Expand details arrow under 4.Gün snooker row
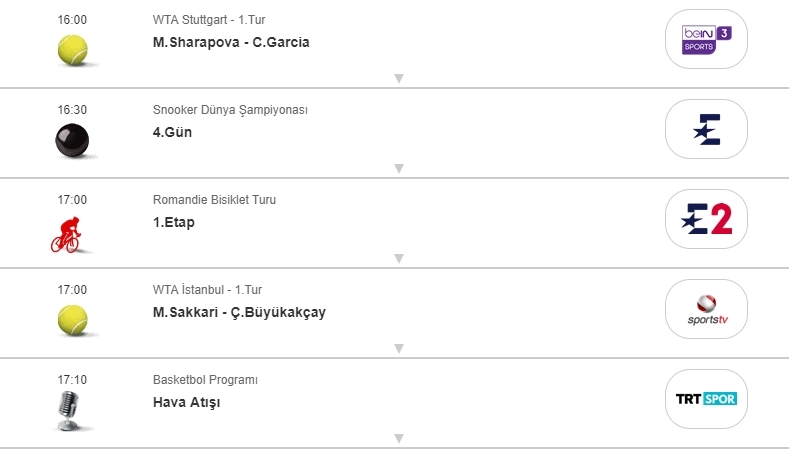 [398, 168]
